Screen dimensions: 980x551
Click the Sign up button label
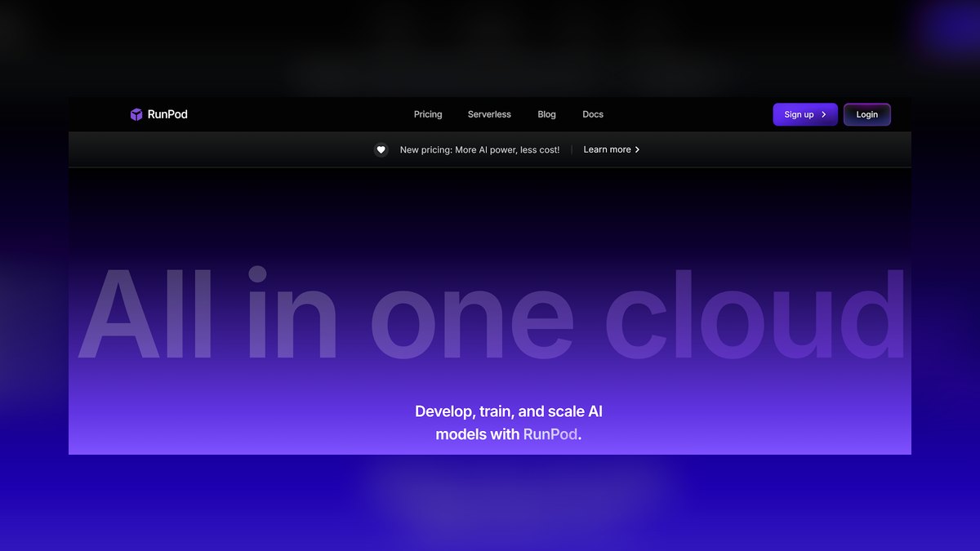pos(799,114)
